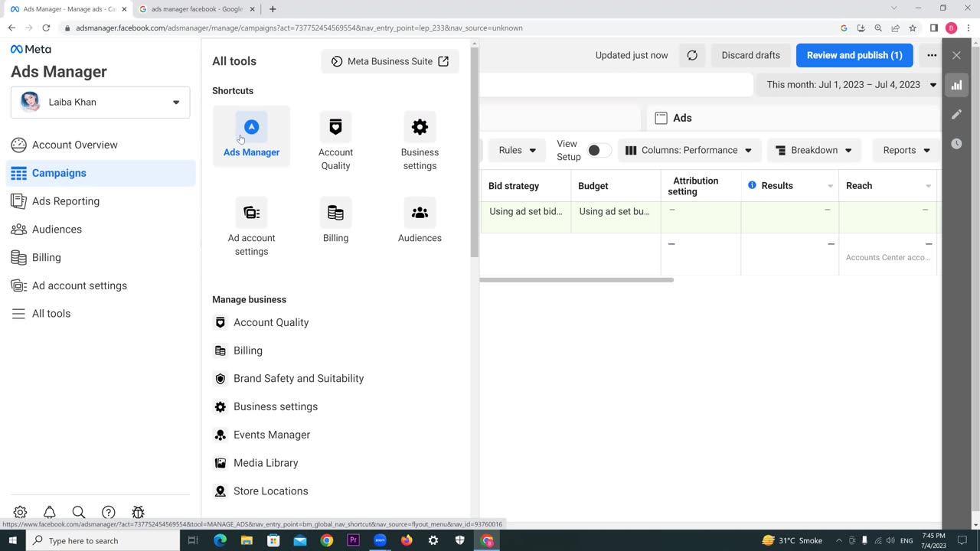Open the Firefox icon in the taskbar
The width and height of the screenshot is (980, 551).
[x=407, y=540]
